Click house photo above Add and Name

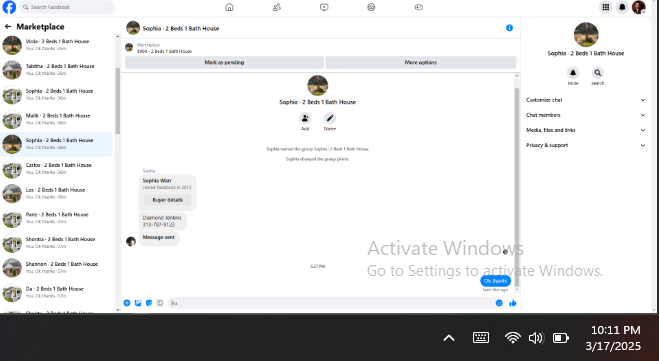(318, 85)
